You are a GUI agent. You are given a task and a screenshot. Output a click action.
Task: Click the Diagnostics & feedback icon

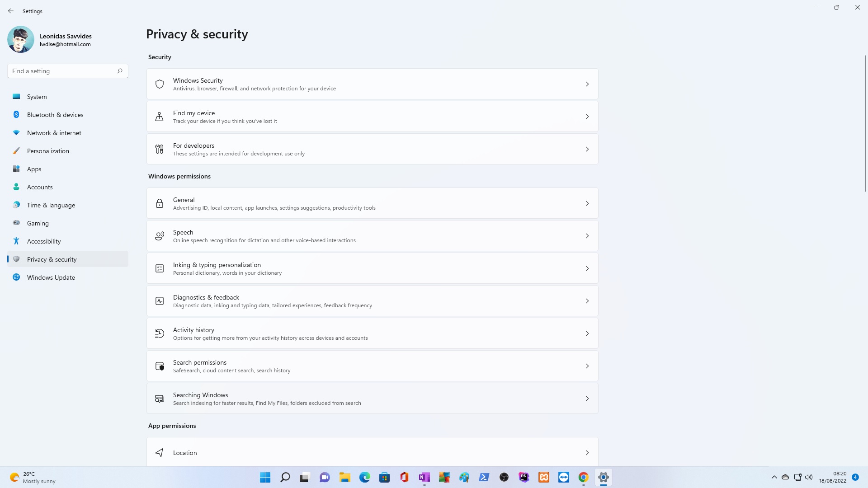click(159, 301)
